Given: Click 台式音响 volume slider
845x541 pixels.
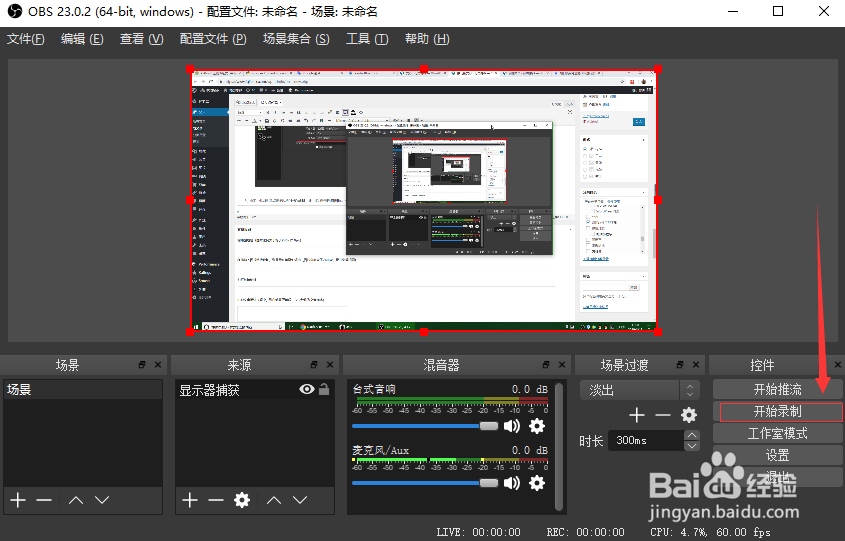Looking at the screenshot, I should coord(425,426).
